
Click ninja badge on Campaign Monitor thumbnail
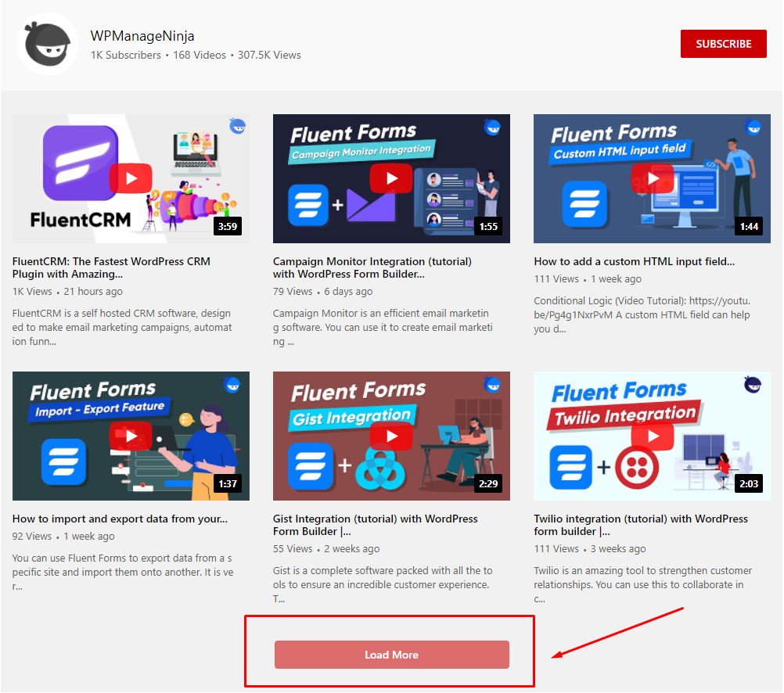click(x=492, y=127)
